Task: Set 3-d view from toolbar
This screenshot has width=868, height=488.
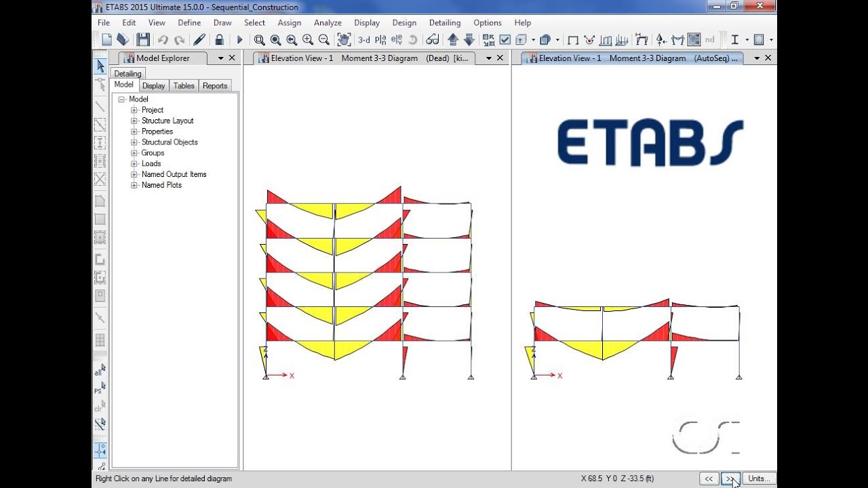Action: pos(364,40)
